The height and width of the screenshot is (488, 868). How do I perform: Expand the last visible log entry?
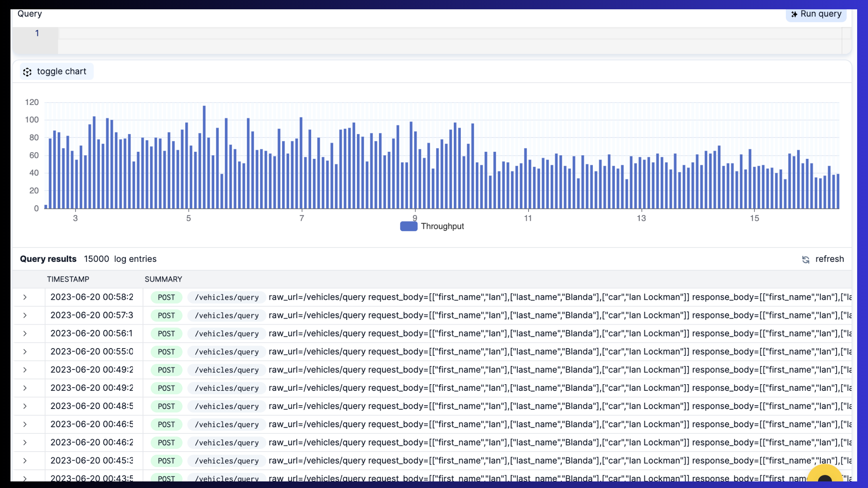25,478
